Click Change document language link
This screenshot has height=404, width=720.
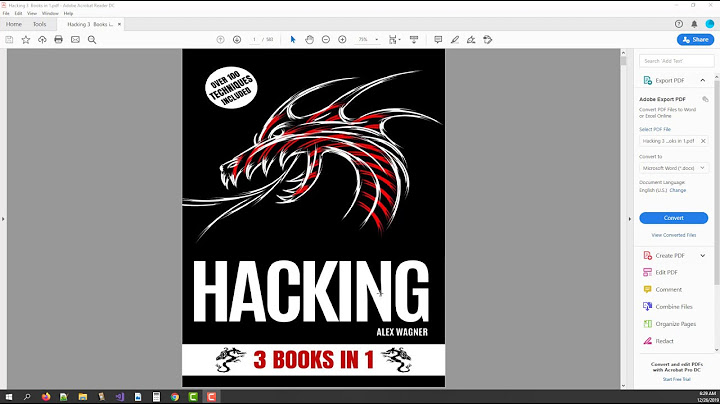coord(678,190)
